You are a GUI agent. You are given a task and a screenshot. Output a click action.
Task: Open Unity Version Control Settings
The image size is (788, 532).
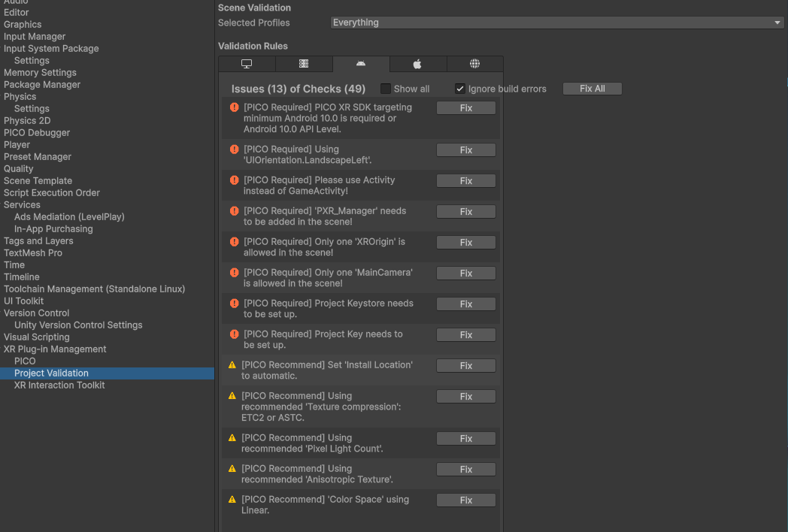click(78, 325)
